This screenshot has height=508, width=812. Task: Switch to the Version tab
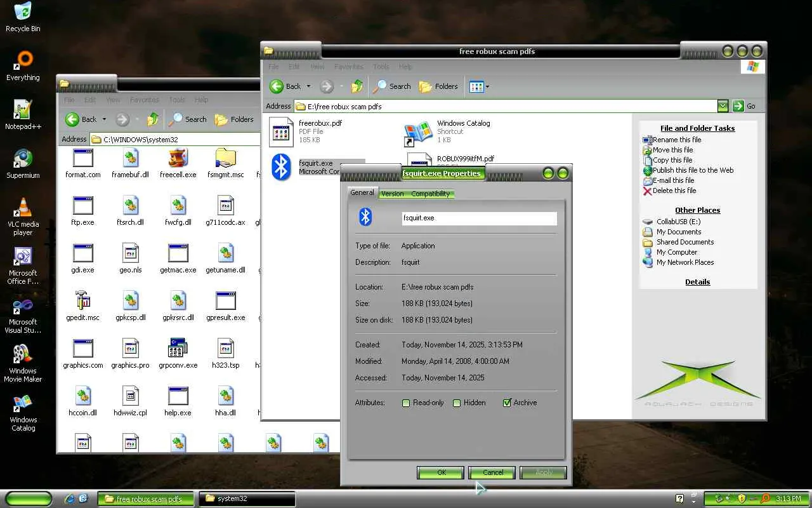coord(392,194)
